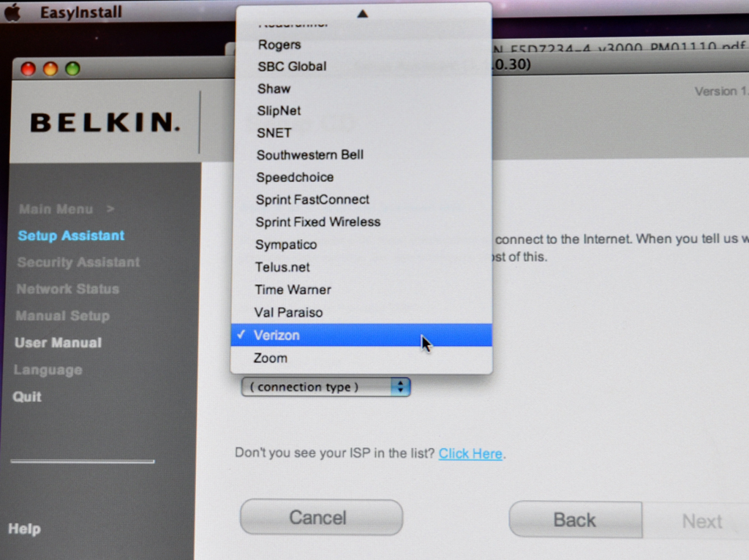This screenshot has width=749, height=560.
Task: Open the connection type dropdown
Action: (325, 387)
